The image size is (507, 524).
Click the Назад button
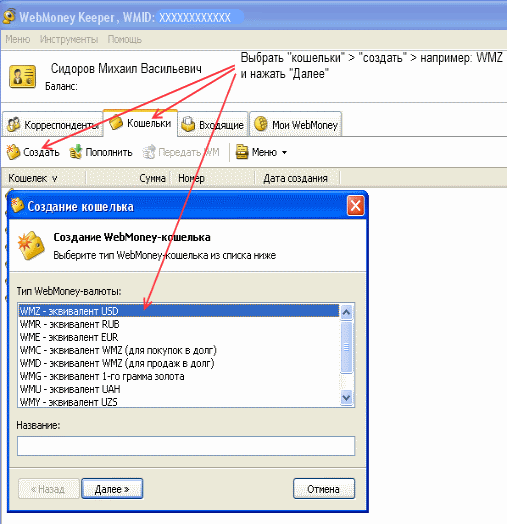(49, 489)
